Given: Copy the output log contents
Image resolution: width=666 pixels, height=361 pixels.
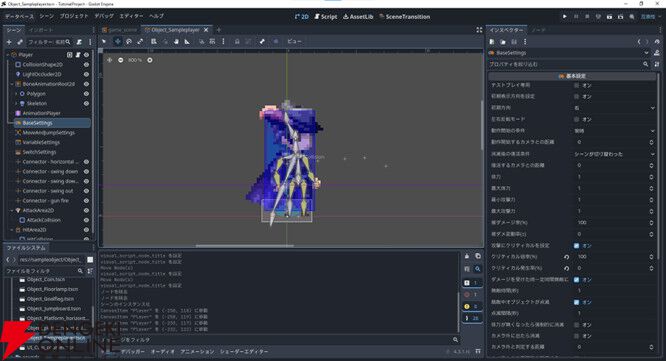Looking at the screenshot, I should (478, 256).
